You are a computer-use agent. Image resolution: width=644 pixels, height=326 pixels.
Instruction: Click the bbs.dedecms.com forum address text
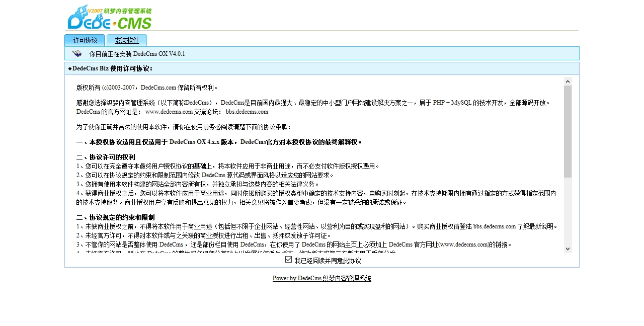[x=247, y=112]
